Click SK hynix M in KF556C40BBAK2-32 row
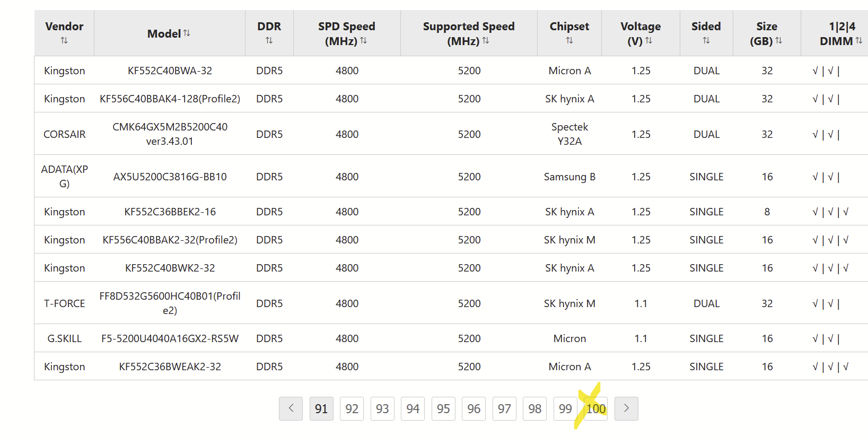 tap(569, 240)
